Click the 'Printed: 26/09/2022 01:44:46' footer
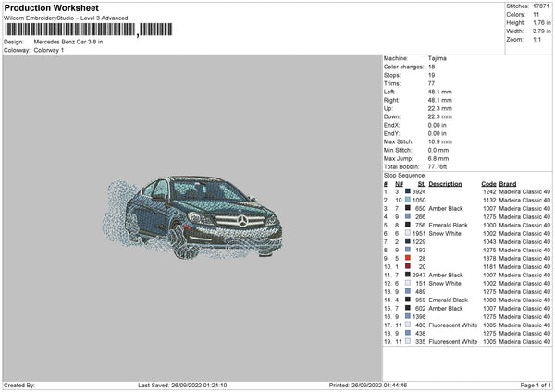 pos(368,386)
